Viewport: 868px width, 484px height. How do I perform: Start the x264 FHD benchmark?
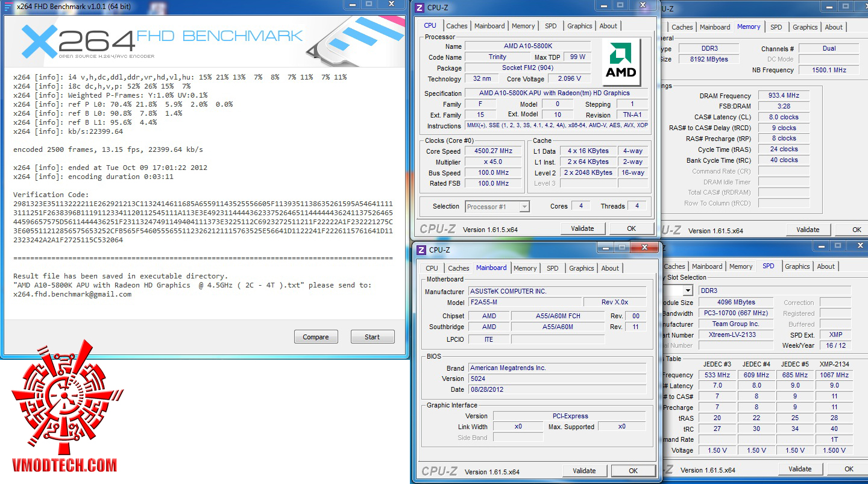[372, 337]
